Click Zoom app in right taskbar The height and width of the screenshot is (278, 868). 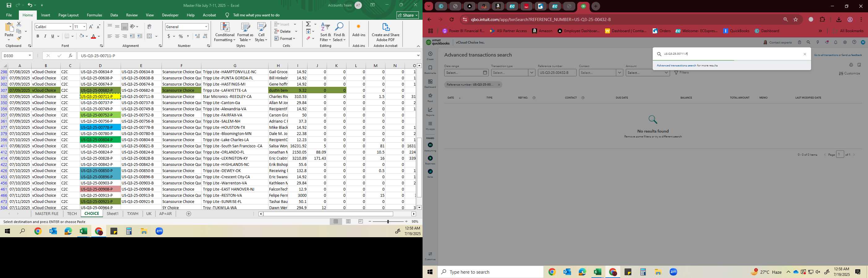673,272
